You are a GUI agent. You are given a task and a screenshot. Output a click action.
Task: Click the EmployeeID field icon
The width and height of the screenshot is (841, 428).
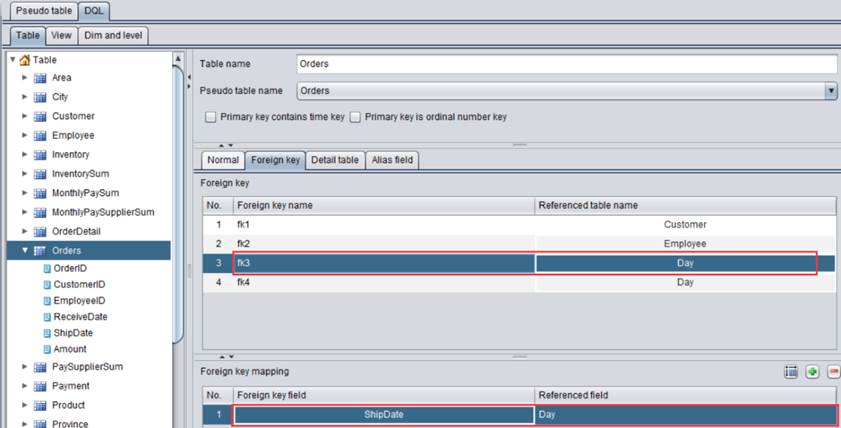47,301
